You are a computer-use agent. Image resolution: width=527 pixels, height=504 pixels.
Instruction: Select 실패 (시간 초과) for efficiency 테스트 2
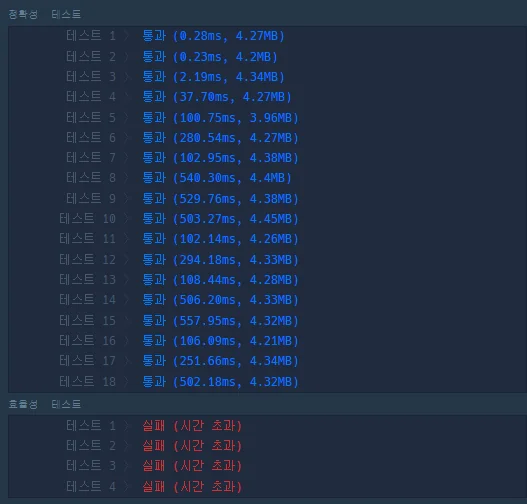[192, 446]
